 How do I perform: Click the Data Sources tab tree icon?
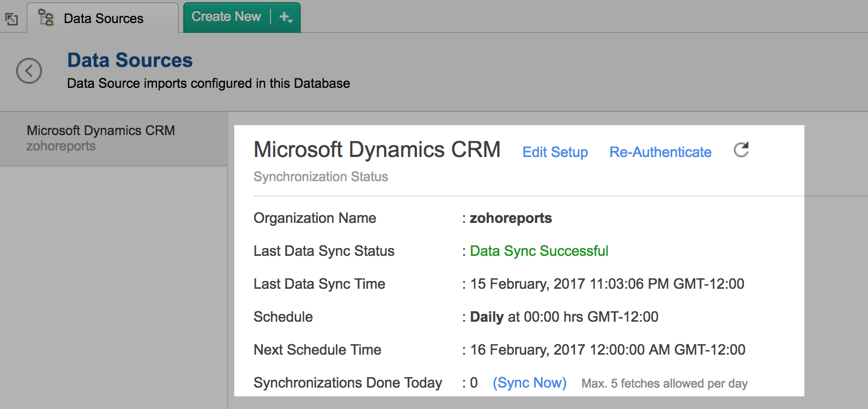click(46, 18)
